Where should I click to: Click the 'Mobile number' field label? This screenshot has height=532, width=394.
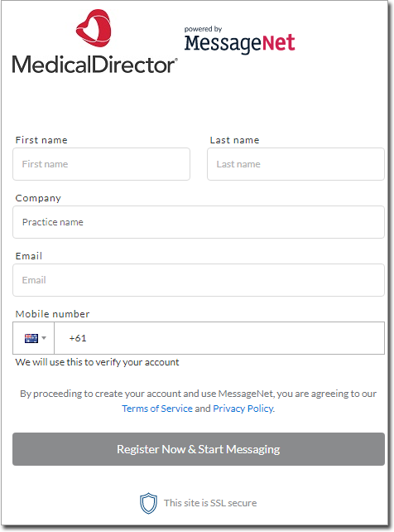[52, 314]
